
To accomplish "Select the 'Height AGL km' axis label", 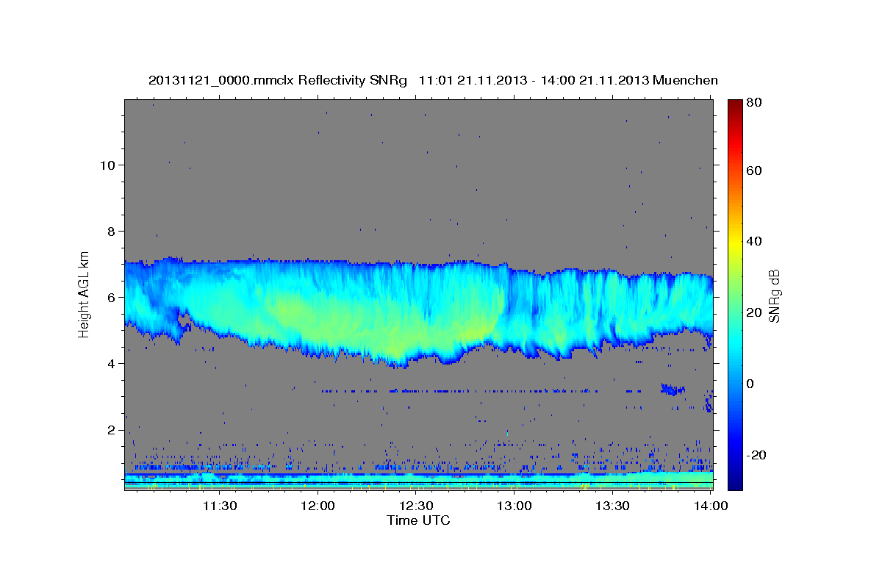I will (x=85, y=293).
